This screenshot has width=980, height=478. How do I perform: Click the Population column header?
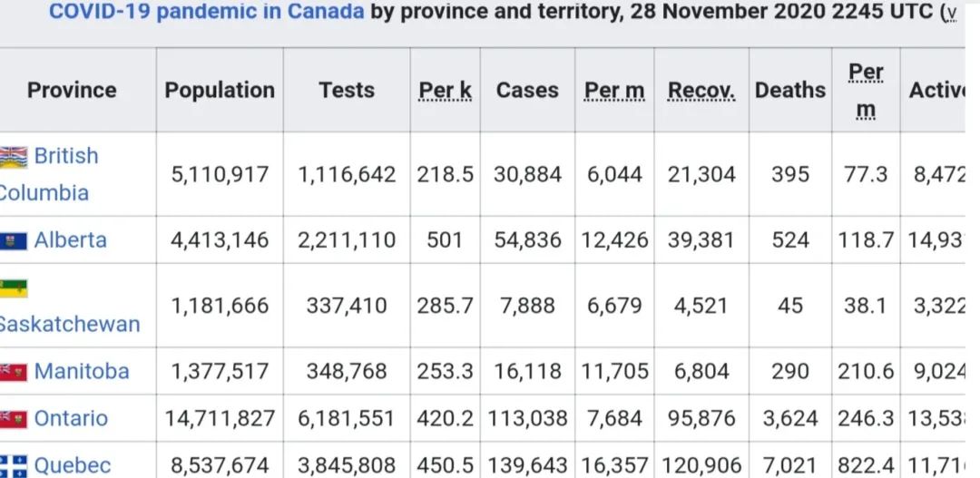coord(220,90)
